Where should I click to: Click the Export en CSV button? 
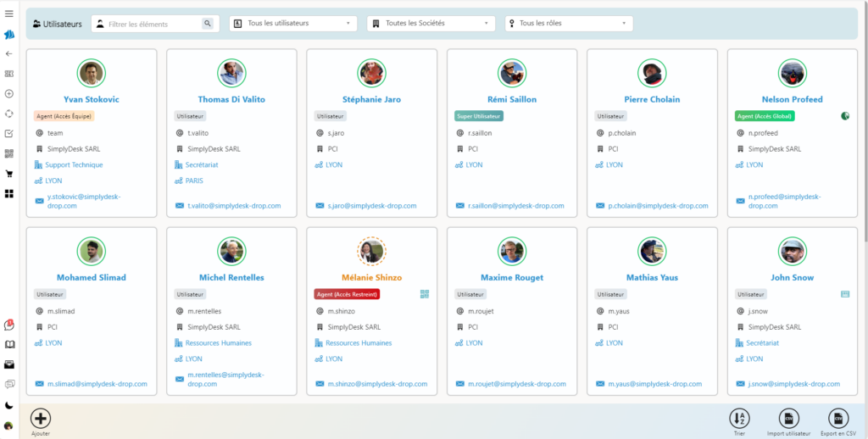tap(837, 418)
